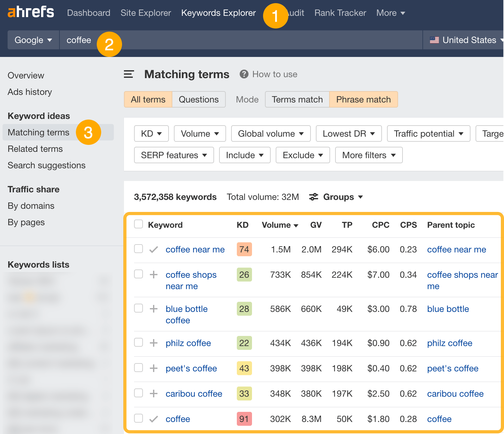This screenshot has width=504, height=434.
Task: Click the United States flag icon
Action: click(434, 40)
